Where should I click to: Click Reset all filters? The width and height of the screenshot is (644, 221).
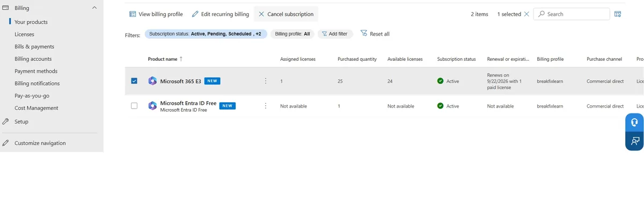point(375,34)
